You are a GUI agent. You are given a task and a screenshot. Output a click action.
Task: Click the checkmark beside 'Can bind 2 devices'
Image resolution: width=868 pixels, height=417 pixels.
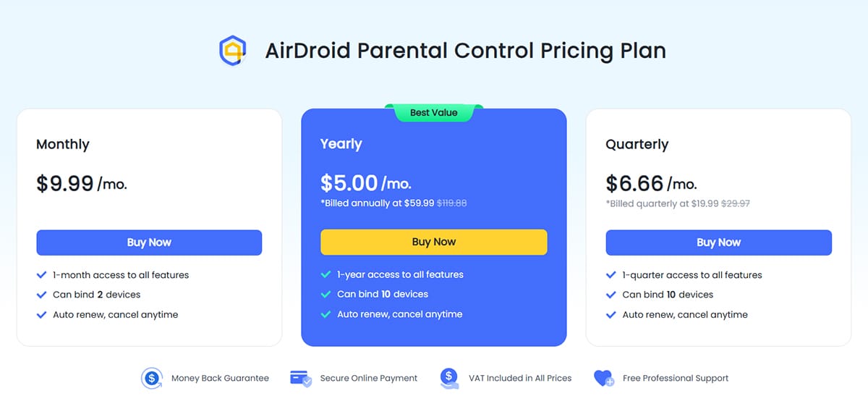tap(40, 295)
